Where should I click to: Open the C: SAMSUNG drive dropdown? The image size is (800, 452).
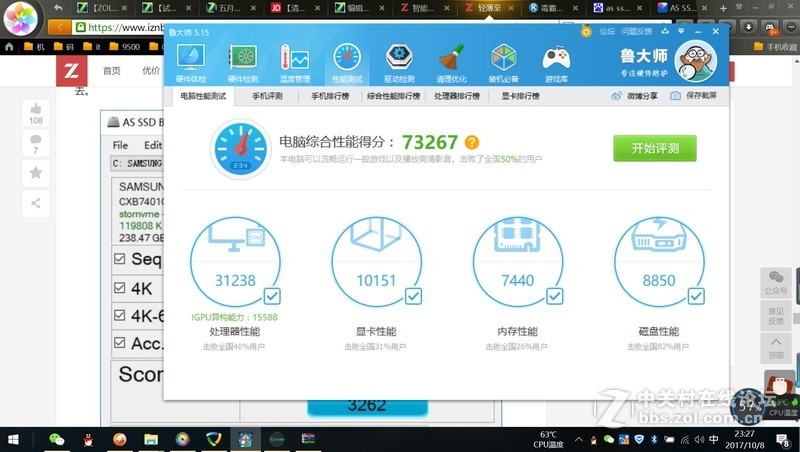pyautogui.click(x=137, y=163)
